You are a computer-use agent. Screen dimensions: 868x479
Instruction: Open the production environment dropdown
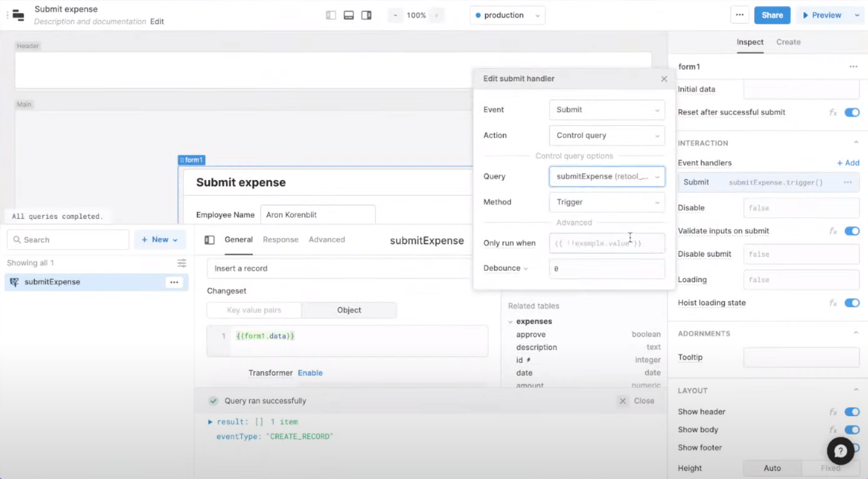(x=507, y=15)
